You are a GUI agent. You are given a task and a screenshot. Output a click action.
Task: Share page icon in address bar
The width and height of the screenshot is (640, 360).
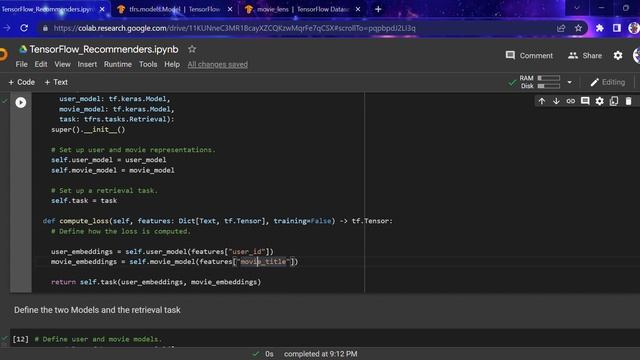pos(561,28)
